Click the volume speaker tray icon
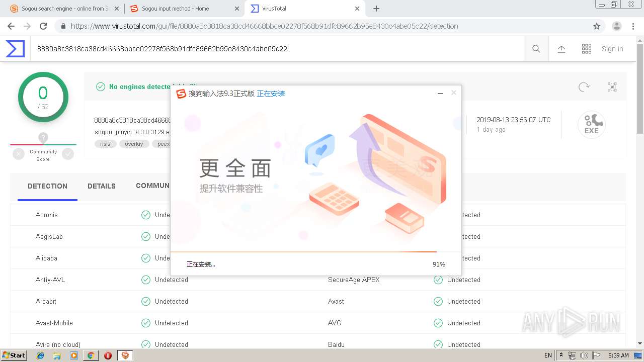This screenshot has height=362, width=644. [584, 355]
